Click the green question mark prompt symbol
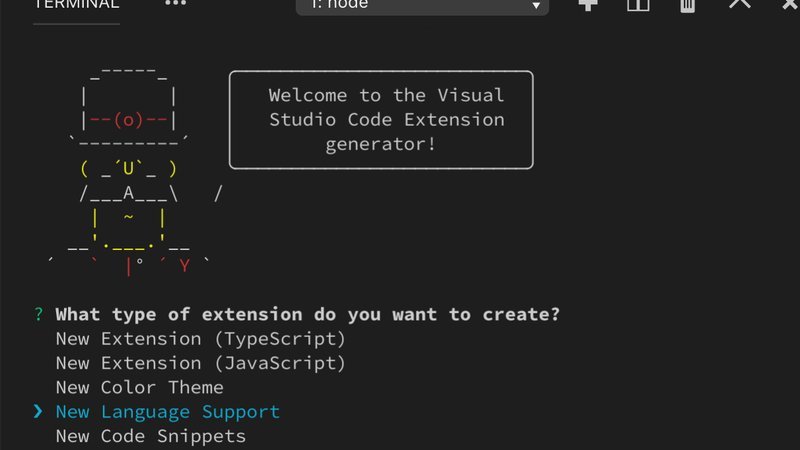 coord(38,315)
